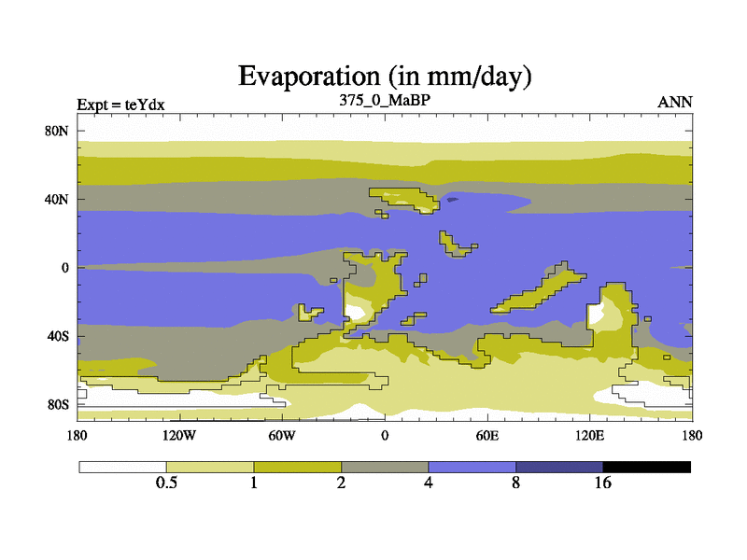747x560 pixels.
Task: Click the colorbar tick label '16'
Action: pyautogui.click(x=602, y=483)
